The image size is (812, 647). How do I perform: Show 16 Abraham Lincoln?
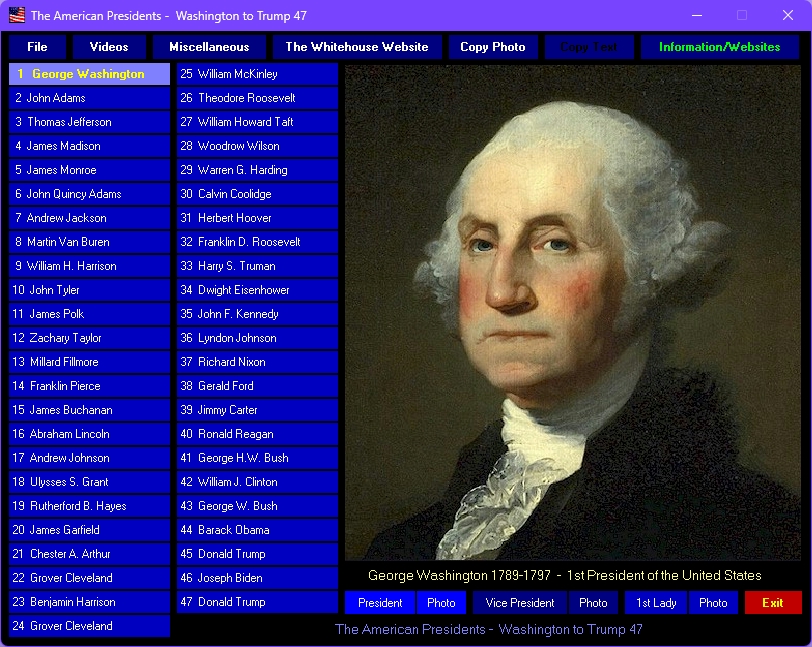(x=89, y=434)
